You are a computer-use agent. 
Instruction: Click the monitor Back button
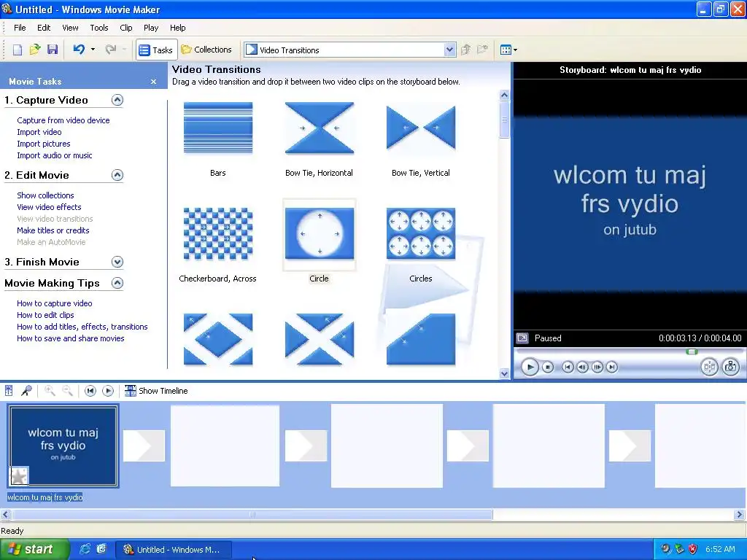[x=568, y=367]
